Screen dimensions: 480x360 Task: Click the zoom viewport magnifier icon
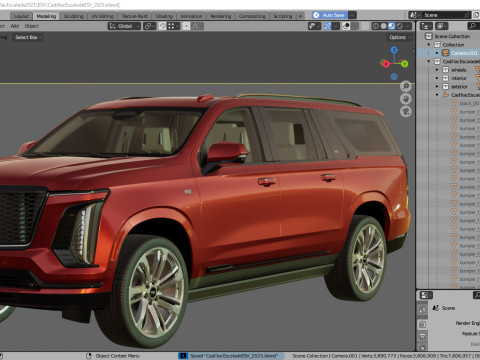406,86
